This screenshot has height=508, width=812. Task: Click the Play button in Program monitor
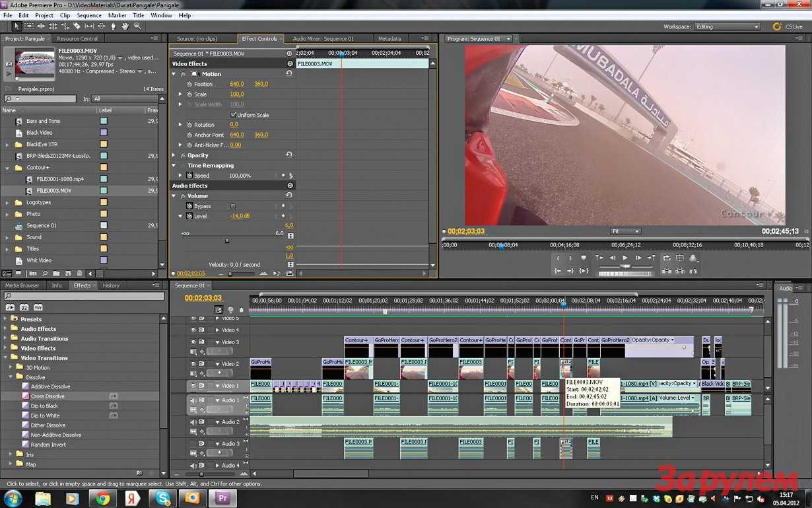click(x=625, y=258)
